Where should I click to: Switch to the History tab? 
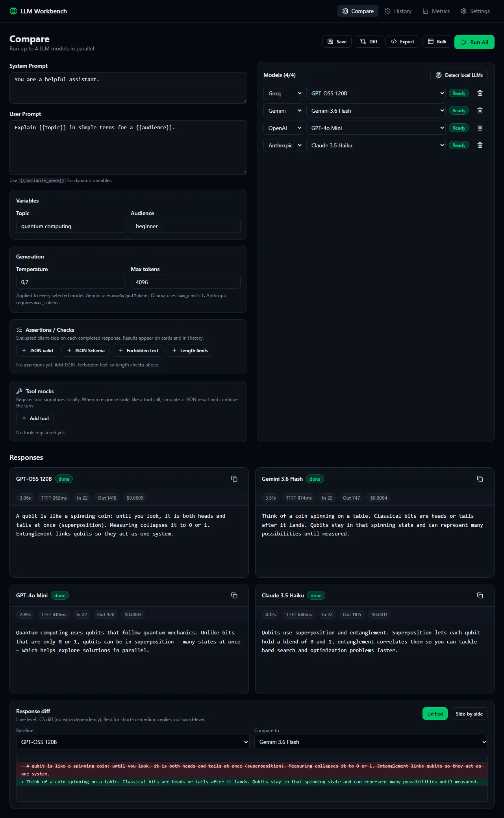tap(398, 11)
